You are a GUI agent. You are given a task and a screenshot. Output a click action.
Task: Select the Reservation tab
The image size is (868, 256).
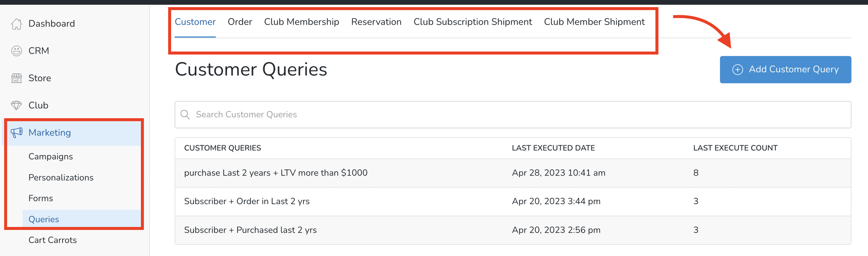click(x=376, y=21)
